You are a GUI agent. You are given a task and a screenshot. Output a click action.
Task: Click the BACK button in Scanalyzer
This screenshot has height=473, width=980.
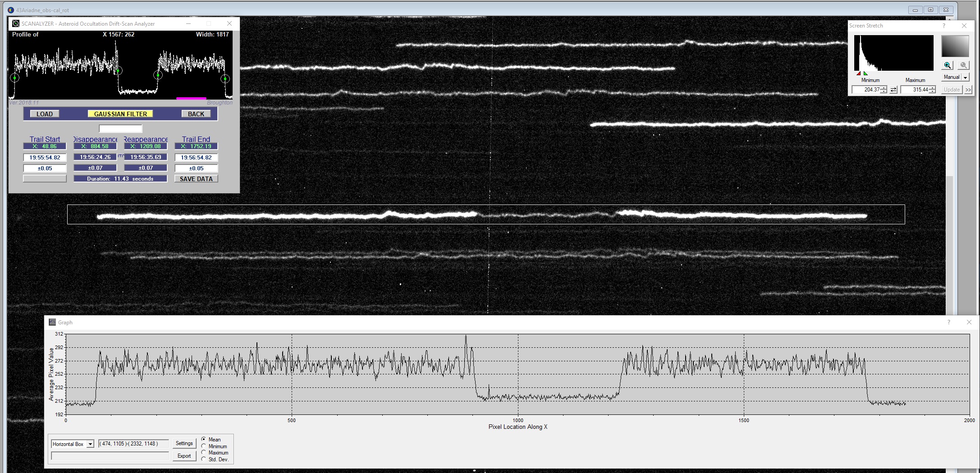click(x=196, y=114)
